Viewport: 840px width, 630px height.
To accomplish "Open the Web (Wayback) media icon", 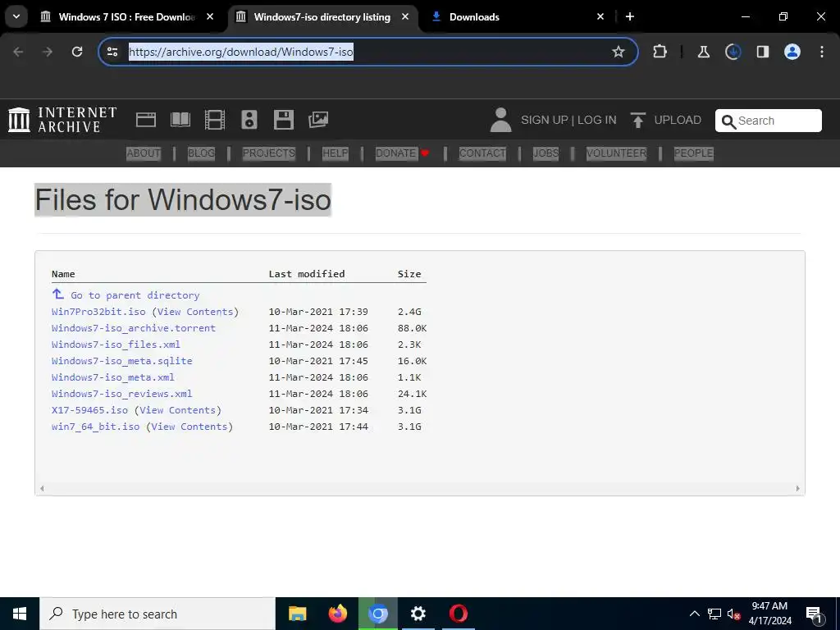I will tap(146, 120).
